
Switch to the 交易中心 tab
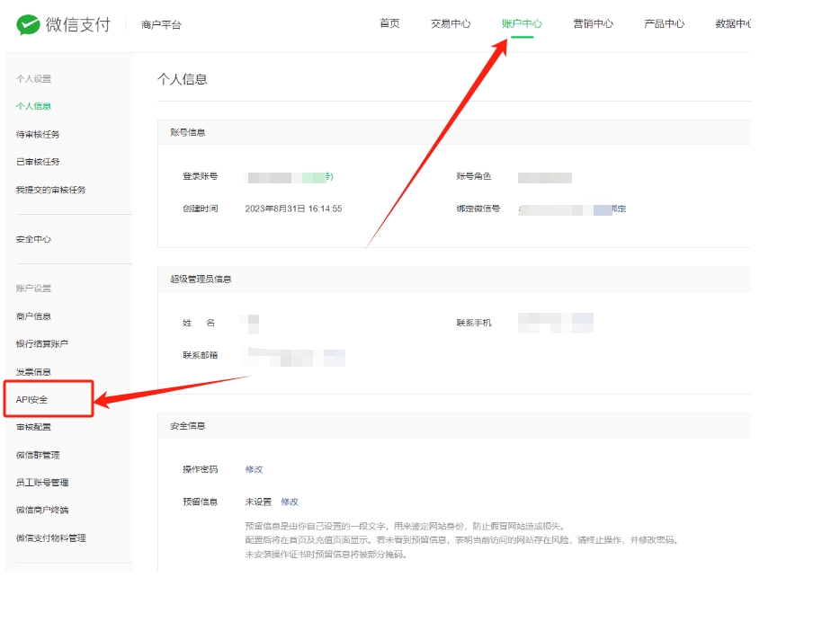tap(451, 23)
